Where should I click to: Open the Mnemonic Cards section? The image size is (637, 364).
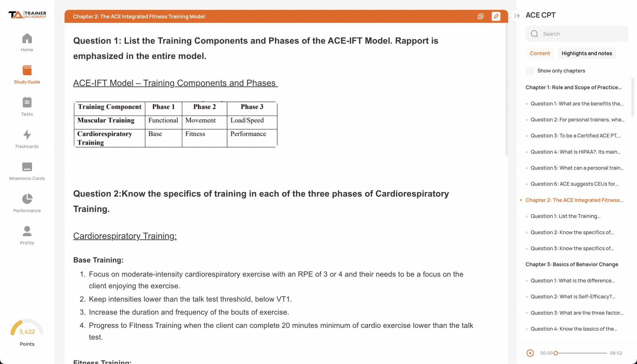(x=27, y=171)
